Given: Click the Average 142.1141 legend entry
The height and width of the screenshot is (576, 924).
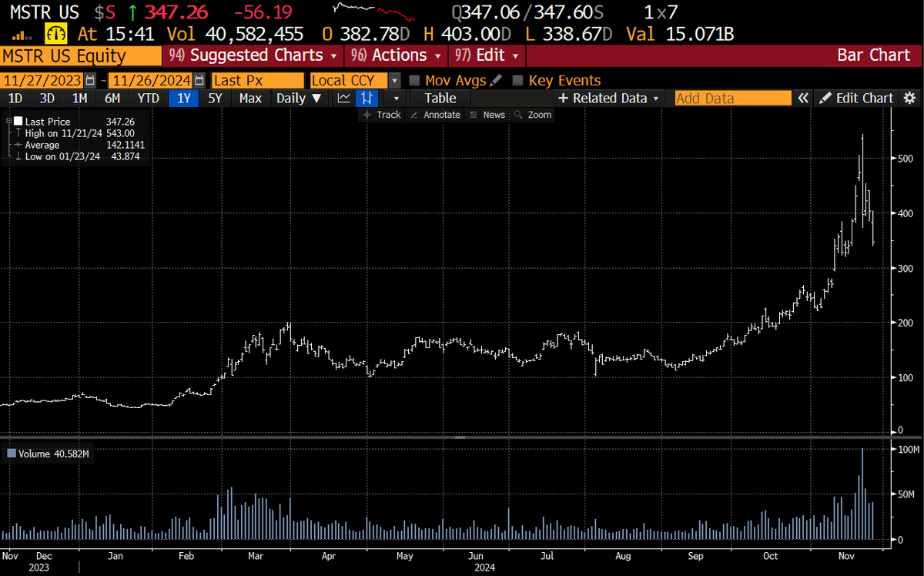Looking at the screenshot, I should coord(79,145).
